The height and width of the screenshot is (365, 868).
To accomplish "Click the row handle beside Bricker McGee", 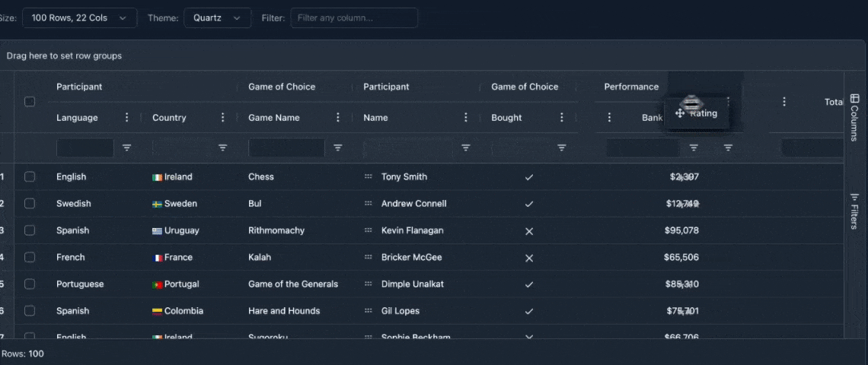I will (368, 257).
